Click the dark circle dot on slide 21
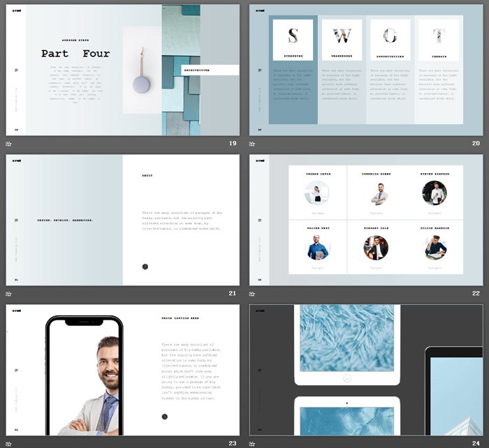This screenshot has width=489, height=448. click(x=145, y=267)
